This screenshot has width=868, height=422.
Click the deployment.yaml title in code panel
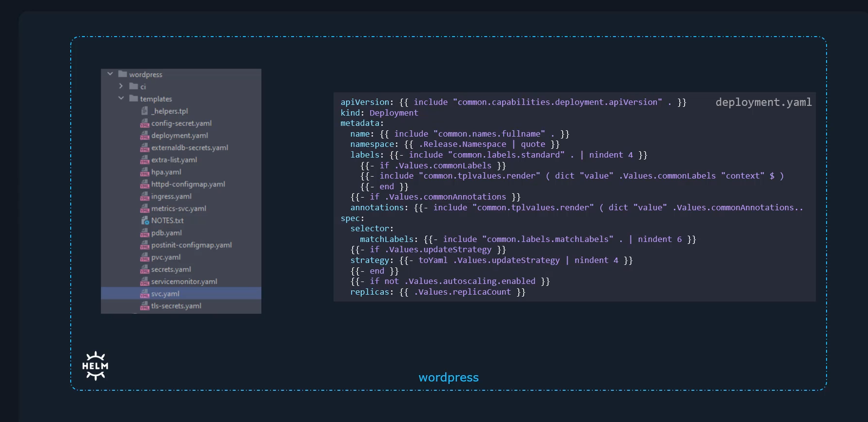(x=764, y=102)
